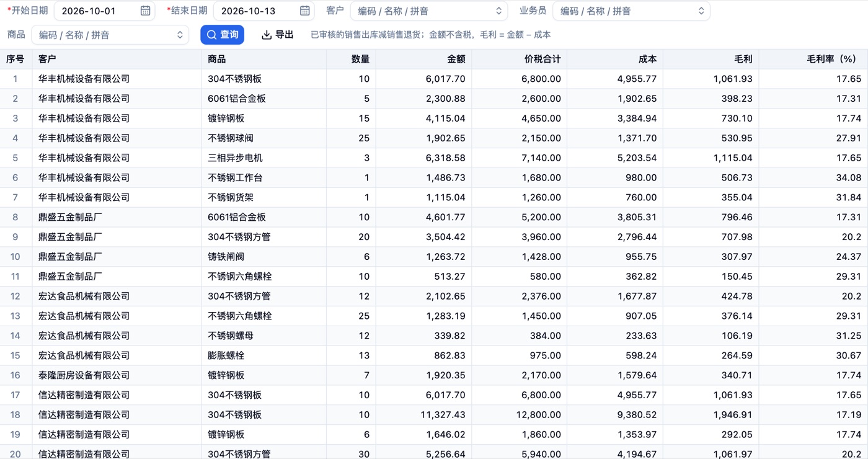The height and width of the screenshot is (459, 868).
Task: Click the tax total 7,140.00 cell
Action: point(519,158)
